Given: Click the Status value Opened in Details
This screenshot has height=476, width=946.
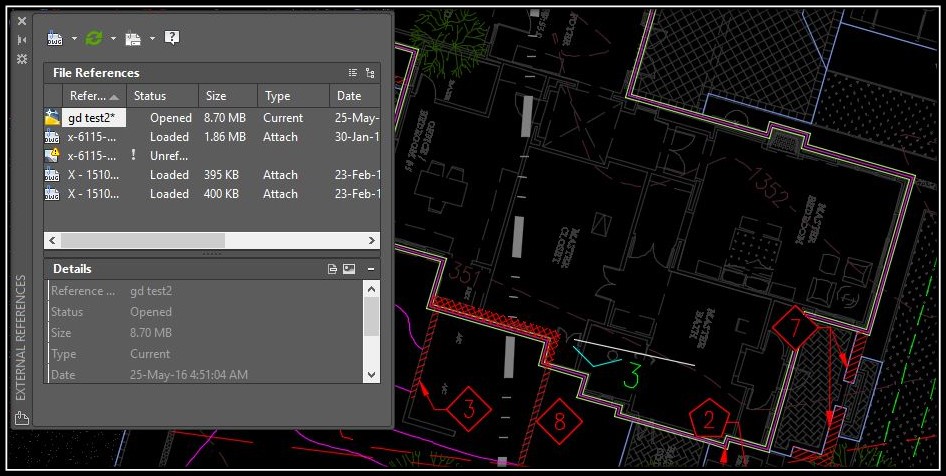Looking at the screenshot, I should pyautogui.click(x=151, y=312).
